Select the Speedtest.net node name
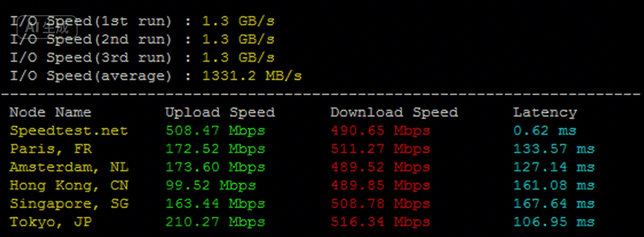The height and width of the screenshot is (237, 644). coord(69,131)
